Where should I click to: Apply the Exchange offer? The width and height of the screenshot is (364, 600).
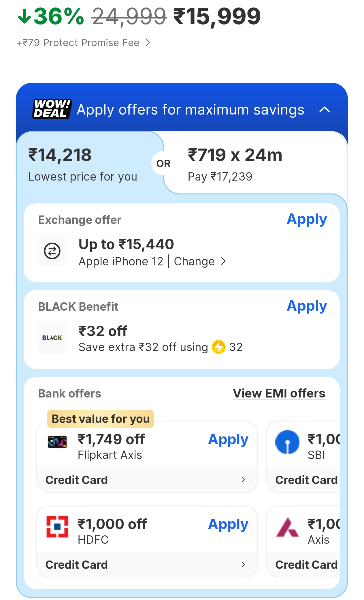307,219
